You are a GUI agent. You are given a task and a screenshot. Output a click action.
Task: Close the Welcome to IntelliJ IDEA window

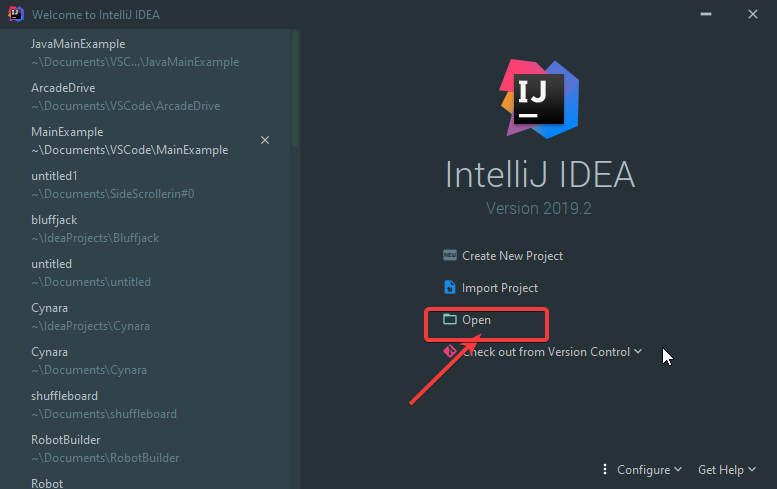tap(753, 14)
